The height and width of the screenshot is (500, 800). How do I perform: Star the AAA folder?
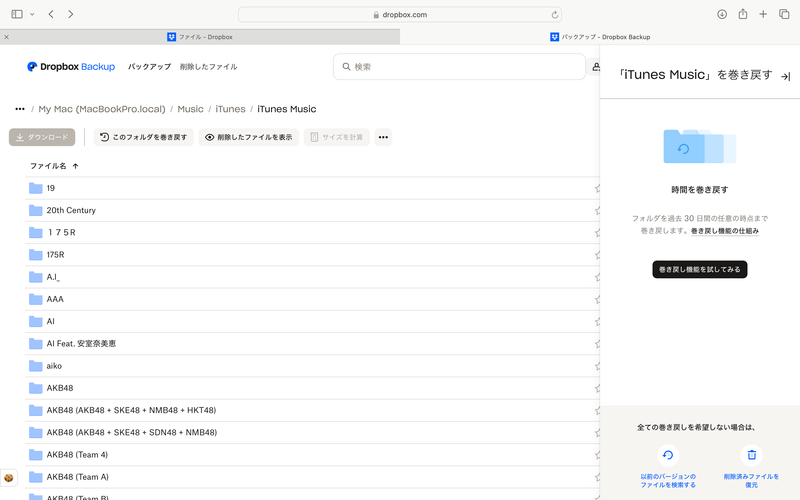(x=597, y=299)
